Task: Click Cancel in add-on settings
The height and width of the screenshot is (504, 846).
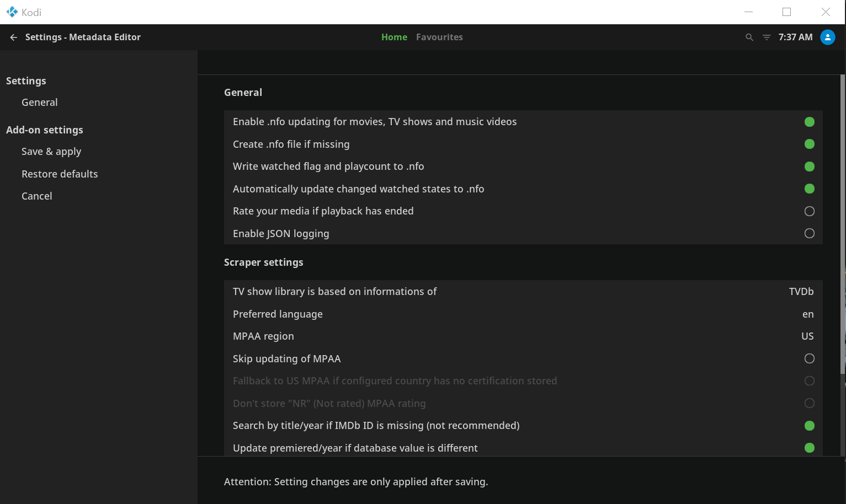Action: pyautogui.click(x=37, y=196)
